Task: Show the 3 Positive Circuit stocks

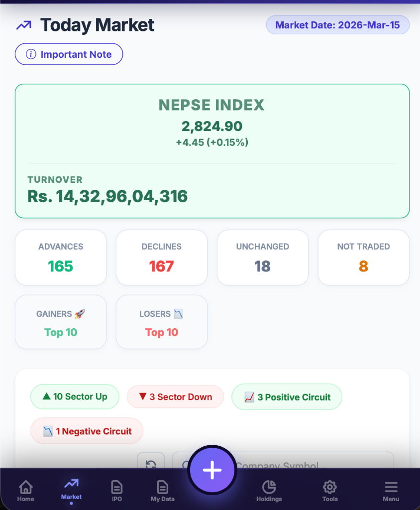Action: (x=287, y=396)
